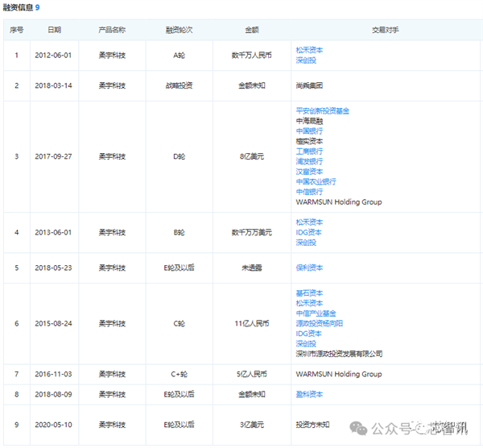The height and width of the screenshot is (448, 483).
Task: Open 松禾资本 link in the C轮 row
Action: (309, 303)
